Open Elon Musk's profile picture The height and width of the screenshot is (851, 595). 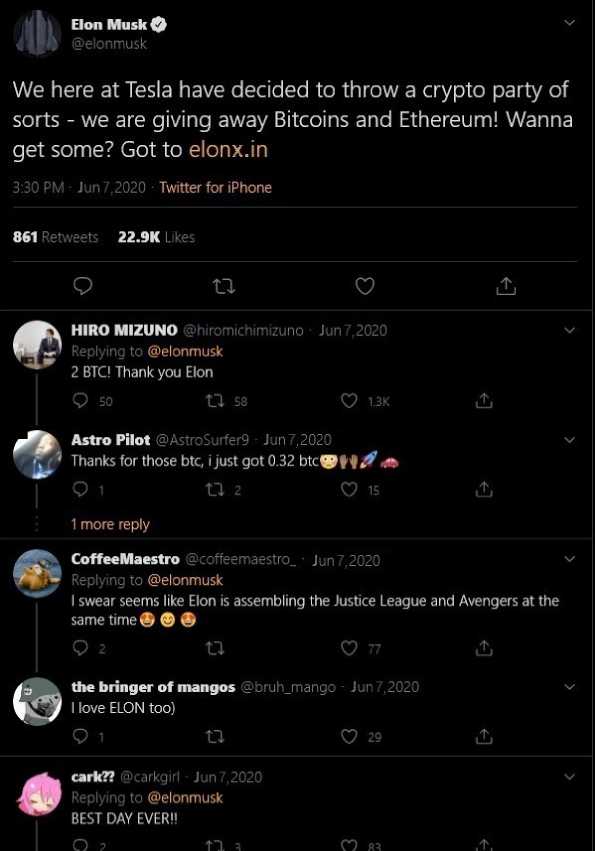coord(37,34)
